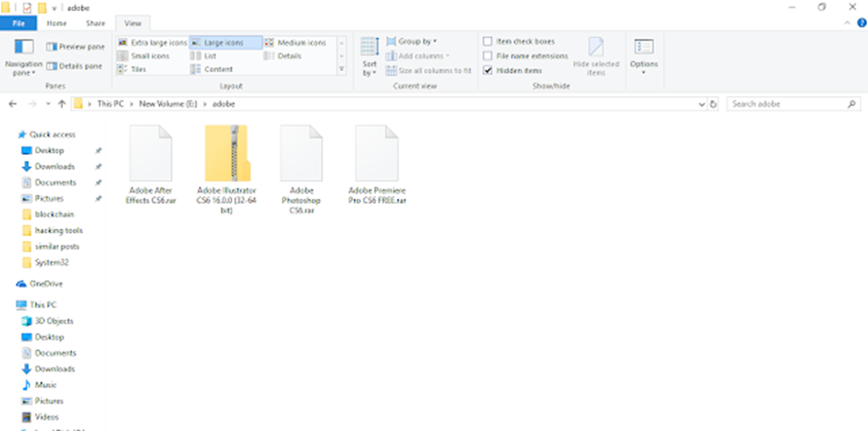This screenshot has width=868, height=431.
Task: Open the File tab
Action: 18,23
